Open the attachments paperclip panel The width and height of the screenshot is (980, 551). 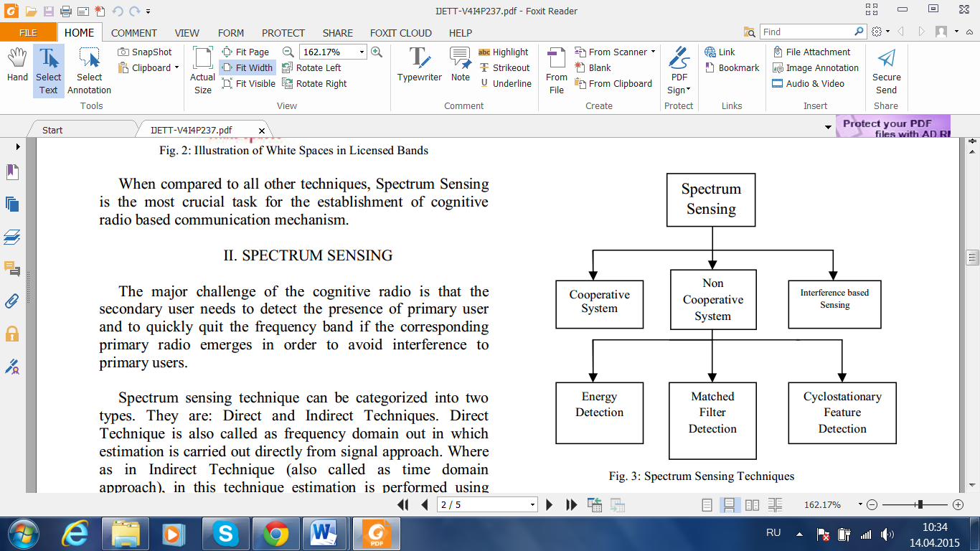point(12,301)
